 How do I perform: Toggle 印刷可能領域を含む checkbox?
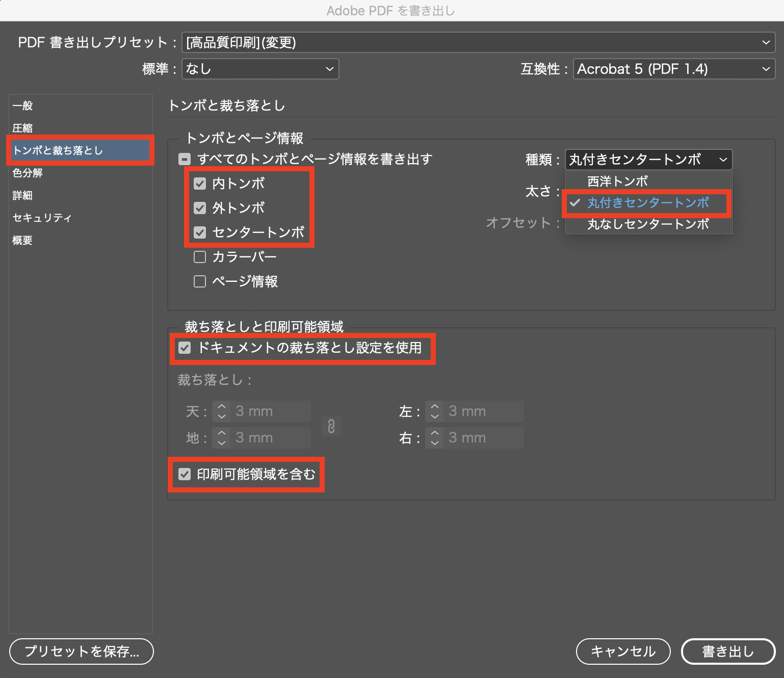click(x=185, y=475)
